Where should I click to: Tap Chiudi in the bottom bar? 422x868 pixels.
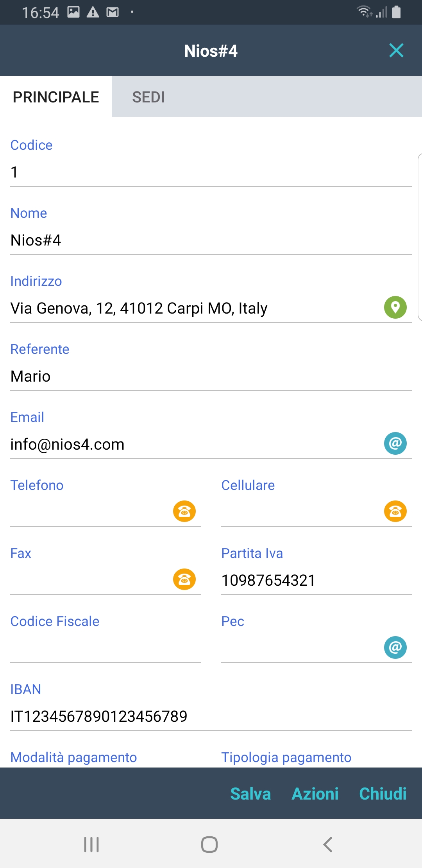pyautogui.click(x=383, y=794)
